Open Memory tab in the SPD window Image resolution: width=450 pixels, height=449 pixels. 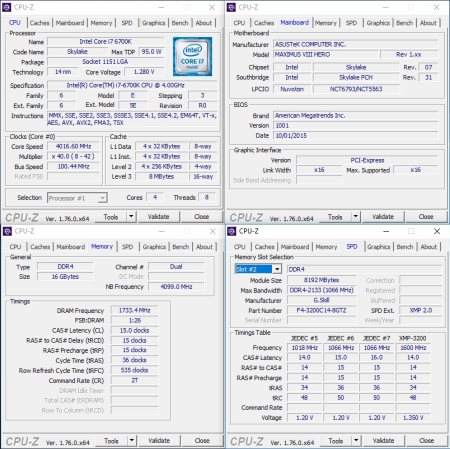click(326, 247)
